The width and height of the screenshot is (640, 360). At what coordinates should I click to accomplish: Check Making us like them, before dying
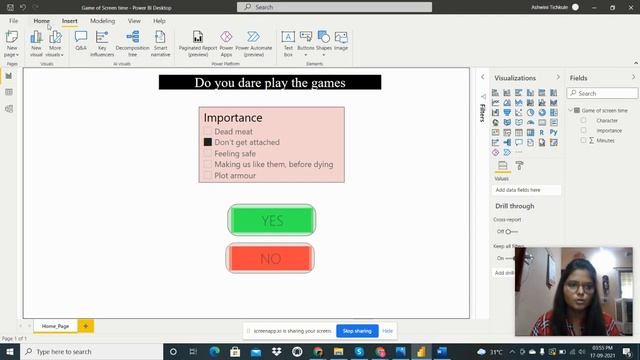pos(208,164)
